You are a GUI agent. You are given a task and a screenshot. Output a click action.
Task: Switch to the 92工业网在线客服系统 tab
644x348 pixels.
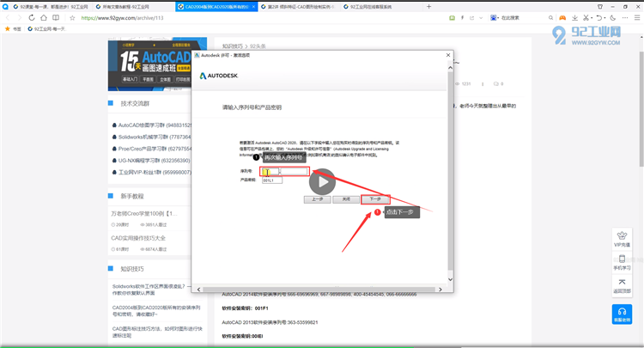(x=369, y=7)
